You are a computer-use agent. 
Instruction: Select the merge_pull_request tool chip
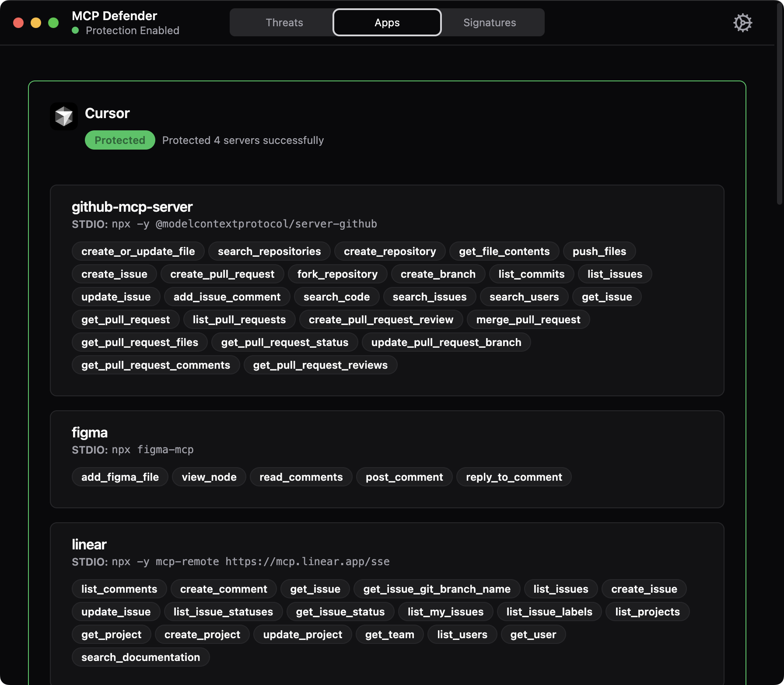[528, 320]
